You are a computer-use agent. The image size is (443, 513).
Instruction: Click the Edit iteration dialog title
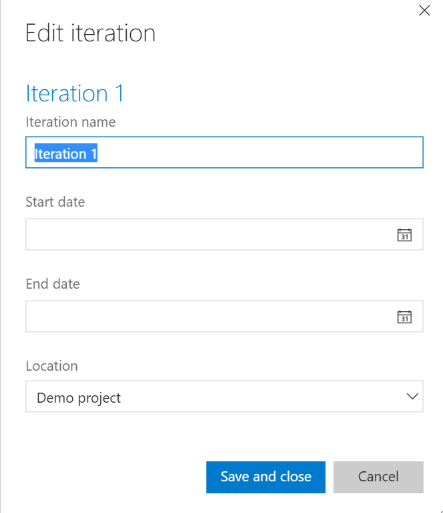[x=91, y=33]
